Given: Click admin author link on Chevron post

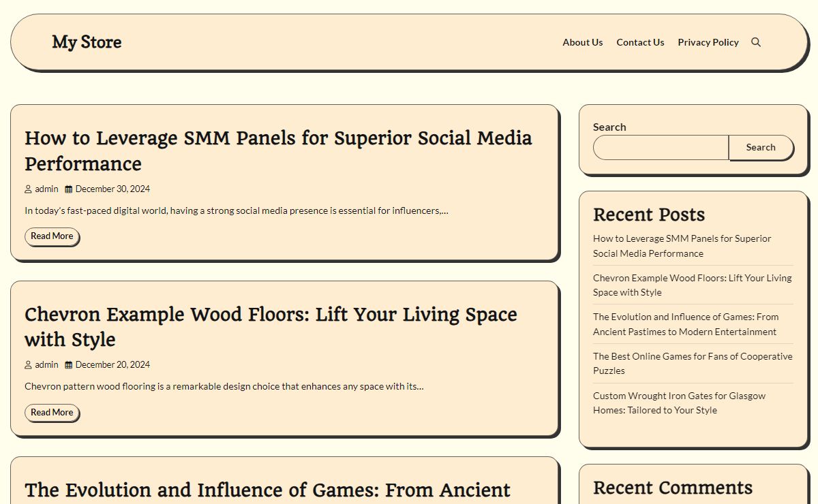Looking at the screenshot, I should coord(46,365).
